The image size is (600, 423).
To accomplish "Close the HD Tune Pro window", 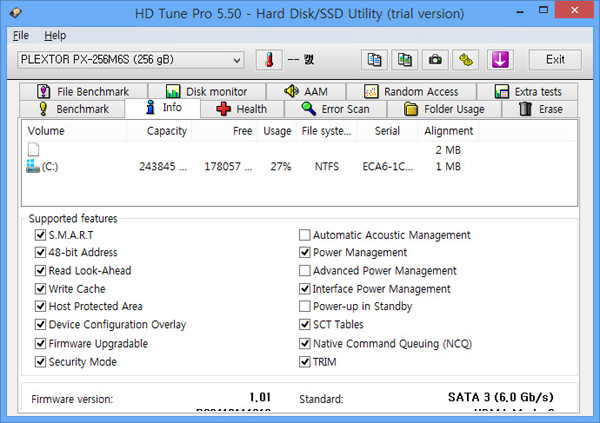I will pos(574,10).
